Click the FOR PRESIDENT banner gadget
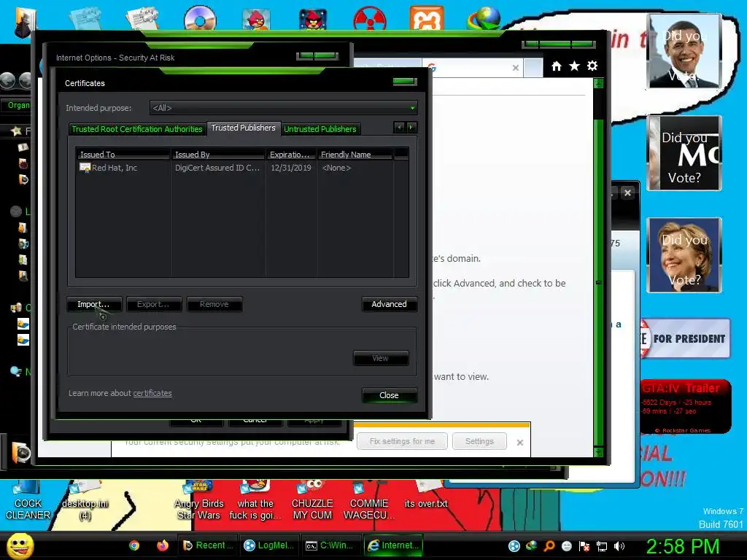747x560 pixels. [685, 338]
